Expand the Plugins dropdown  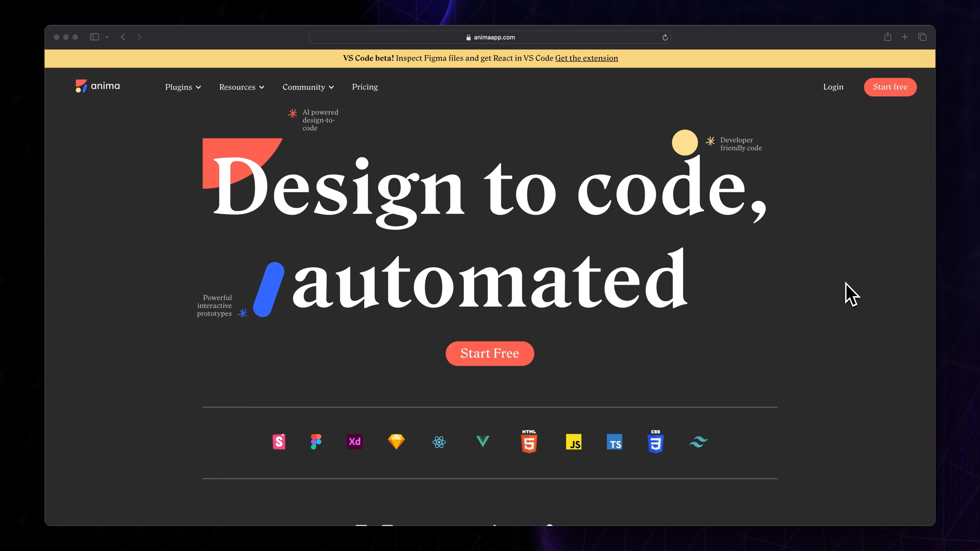183,87
